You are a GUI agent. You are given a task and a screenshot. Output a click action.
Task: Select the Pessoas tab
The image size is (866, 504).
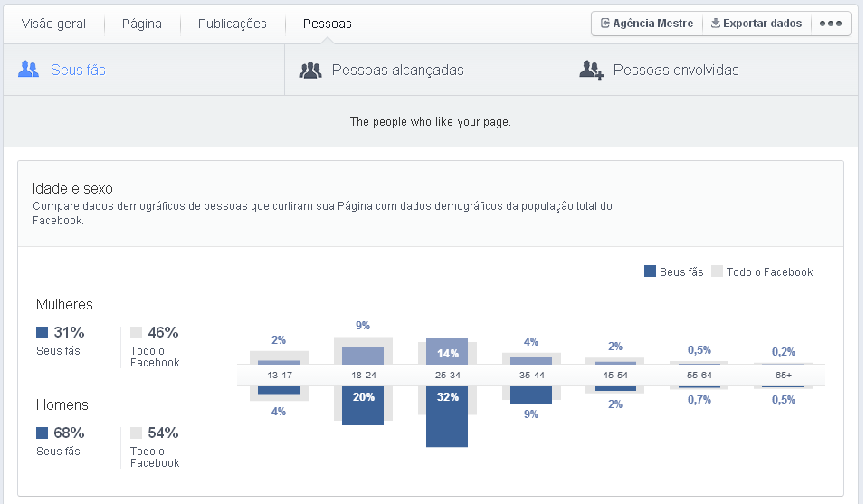[328, 24]
